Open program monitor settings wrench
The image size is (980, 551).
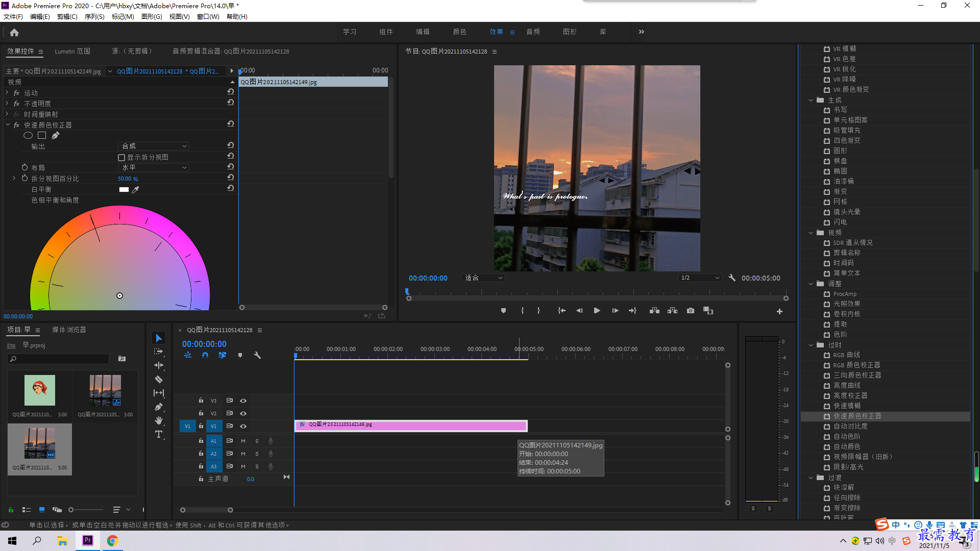tap(732, 278)
